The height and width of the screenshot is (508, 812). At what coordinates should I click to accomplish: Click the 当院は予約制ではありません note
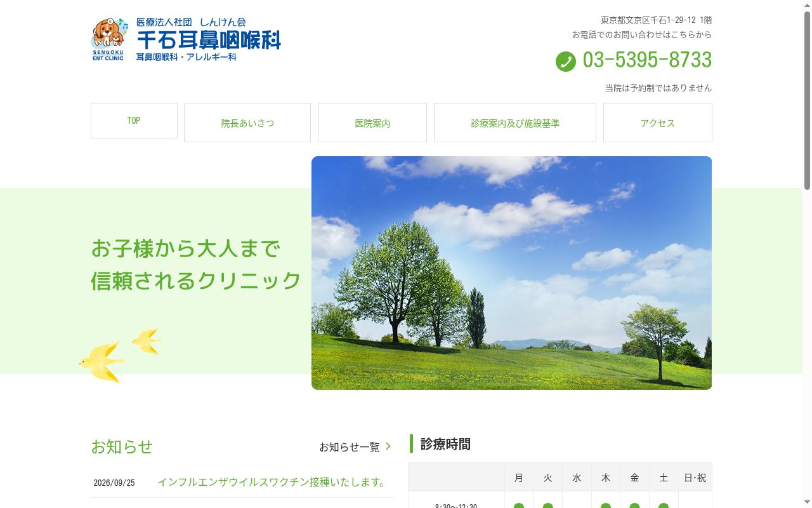pyautogui.click(x=658, y=88)
